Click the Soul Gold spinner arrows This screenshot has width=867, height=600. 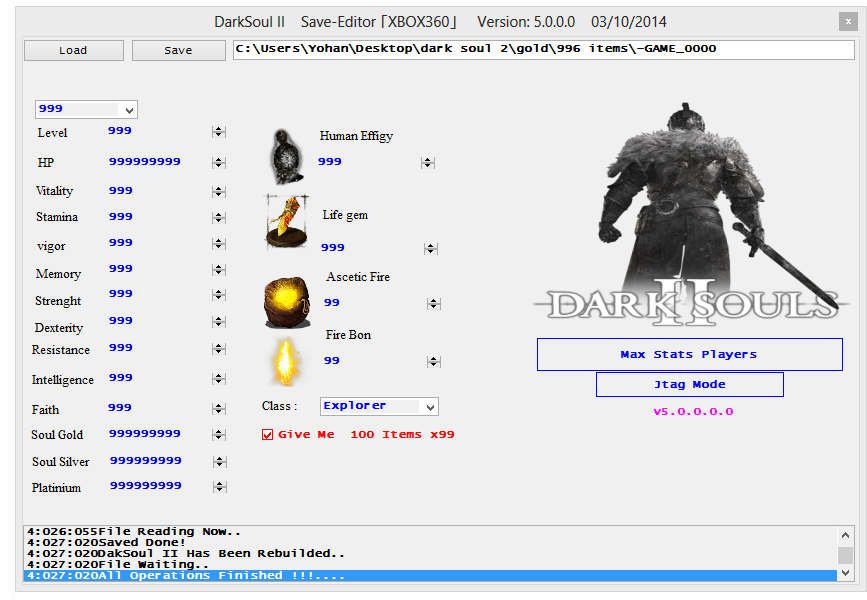click(x=218, y=435)
